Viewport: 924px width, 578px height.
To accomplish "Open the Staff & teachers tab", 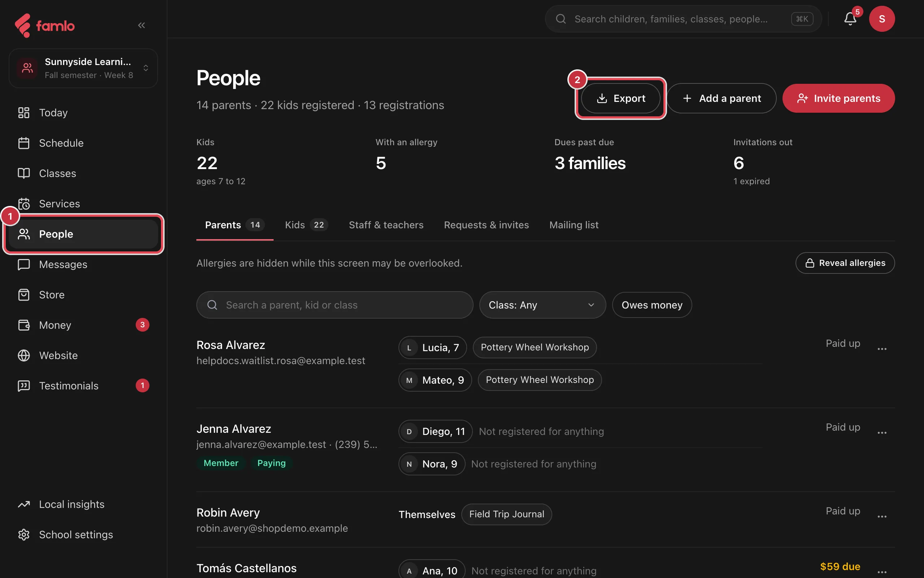I will 386,225.
